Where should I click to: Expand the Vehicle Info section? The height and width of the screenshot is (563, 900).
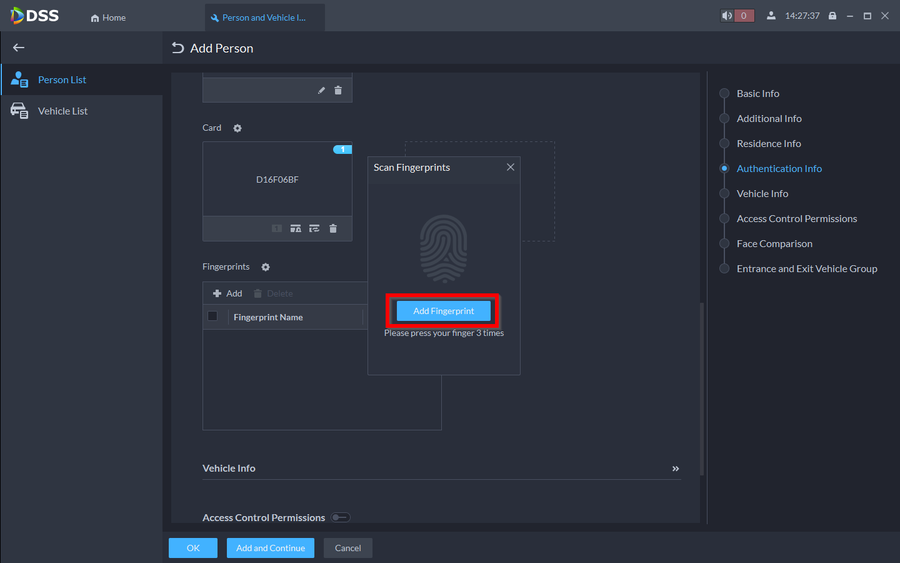(x=676, y=468)
